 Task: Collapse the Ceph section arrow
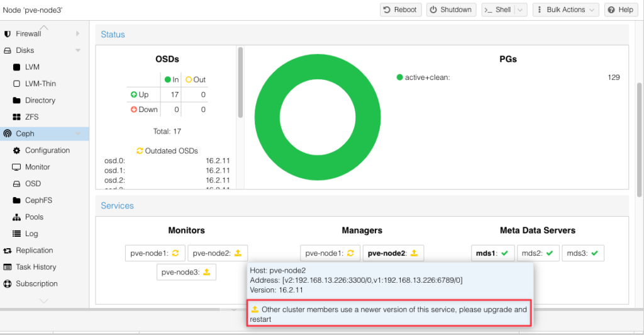pos(77,133)
